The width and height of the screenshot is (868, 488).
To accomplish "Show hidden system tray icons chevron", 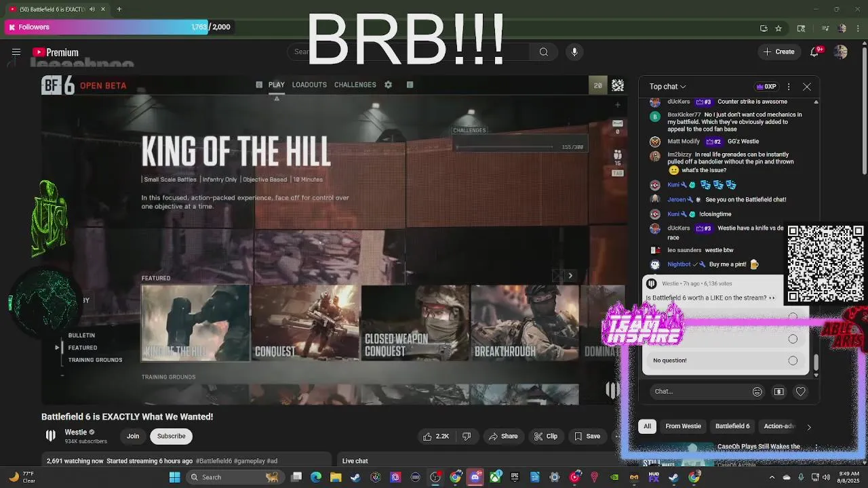I will (x=772, y=477).
